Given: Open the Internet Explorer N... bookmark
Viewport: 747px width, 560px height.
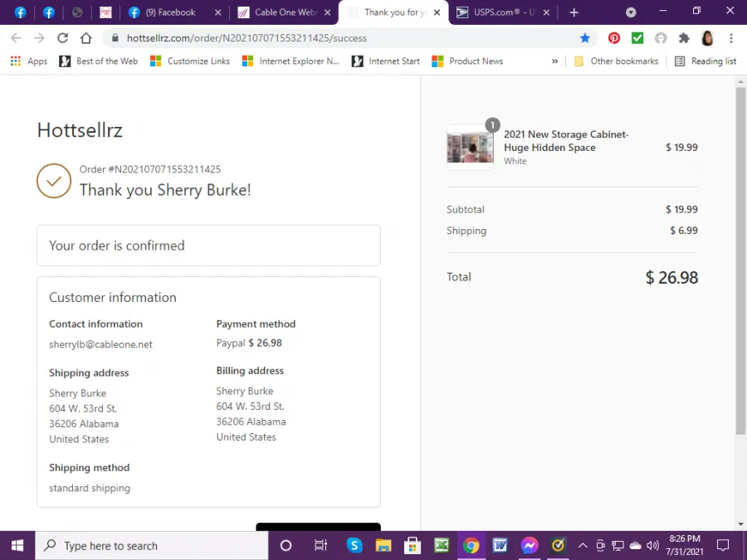Looking at the screenshot, I should click(x=290, y=61).
